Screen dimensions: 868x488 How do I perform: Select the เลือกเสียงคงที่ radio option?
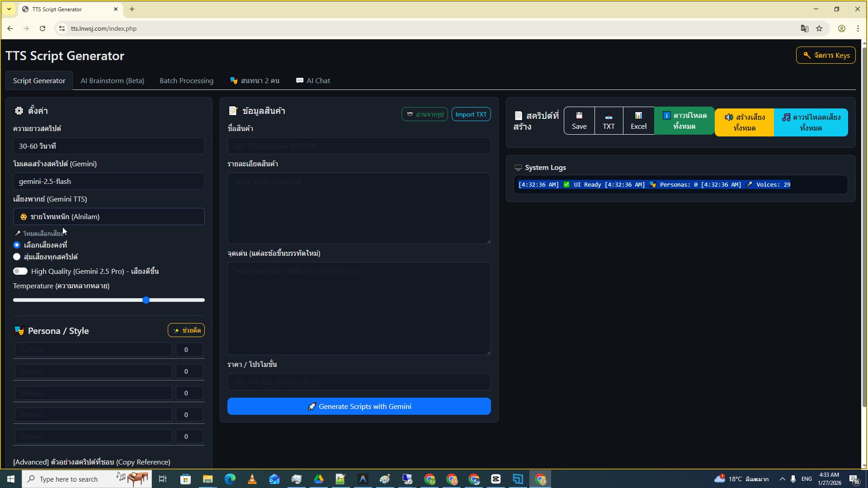(x=17, y=245)
